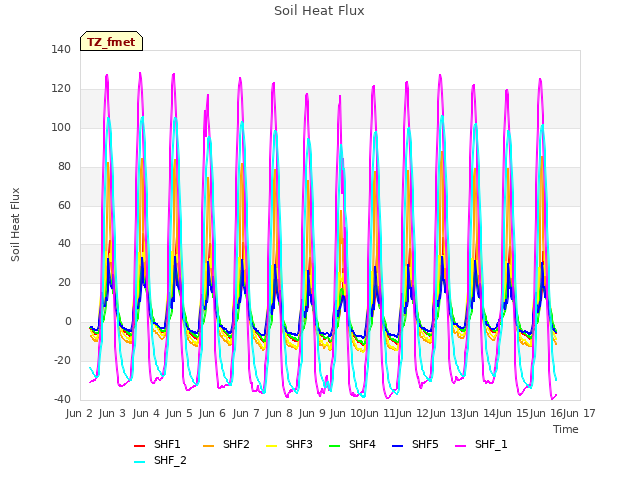Click the SHF2 orange legend swatch
This screenshot has height=480, width=640.
pos(209,446)
